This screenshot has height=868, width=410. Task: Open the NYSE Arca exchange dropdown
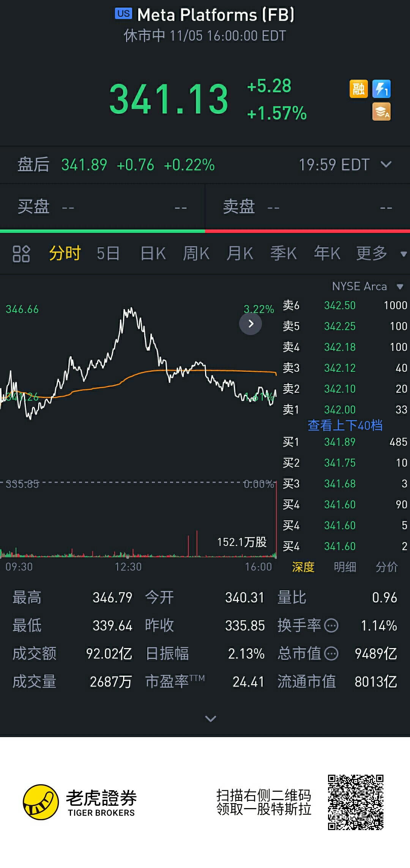pyautogui.click(x=367, y=286)
